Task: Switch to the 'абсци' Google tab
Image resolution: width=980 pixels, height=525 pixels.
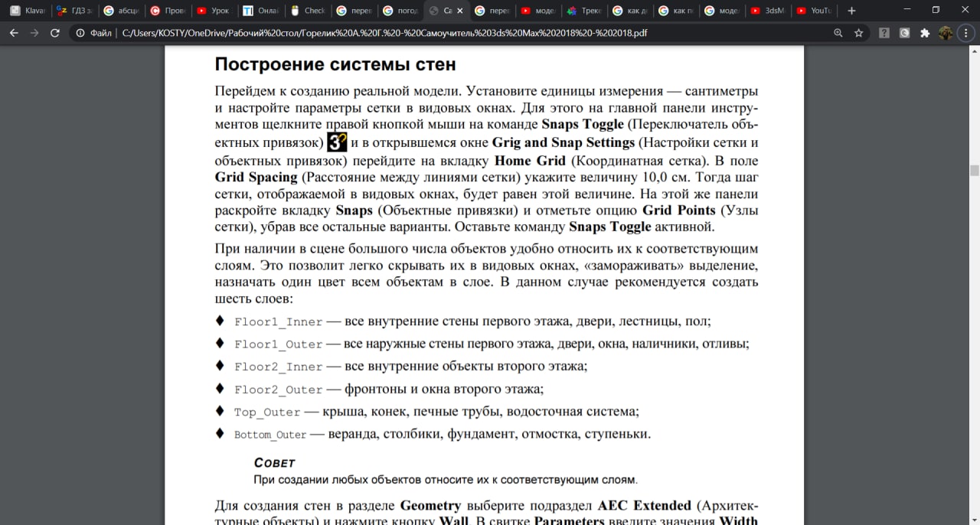Action: point(121,11)
